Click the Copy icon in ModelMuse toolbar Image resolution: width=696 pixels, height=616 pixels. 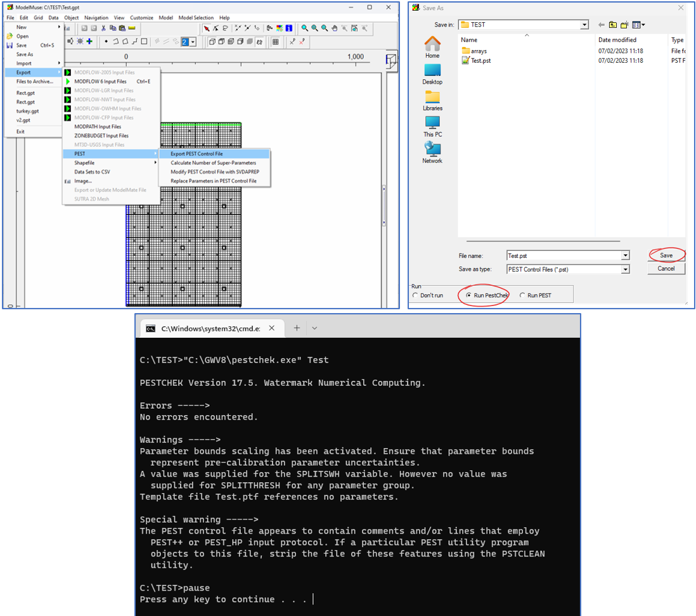(x=113, y=29)
